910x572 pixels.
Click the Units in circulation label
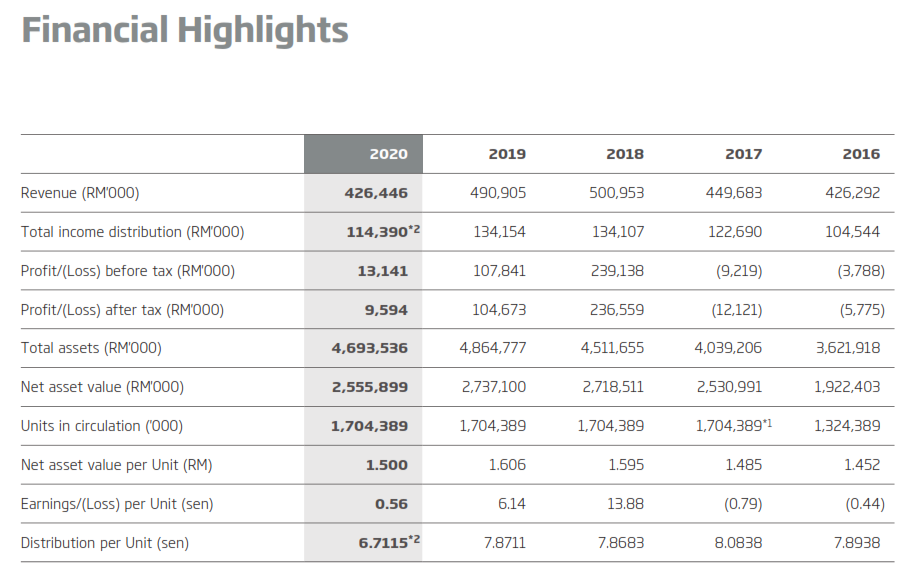point(102,426)
